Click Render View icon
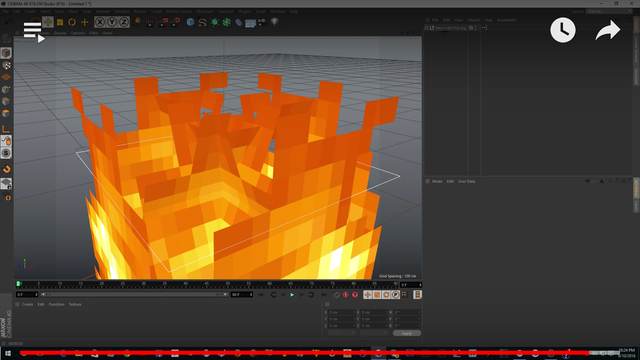 pos(150,22)
